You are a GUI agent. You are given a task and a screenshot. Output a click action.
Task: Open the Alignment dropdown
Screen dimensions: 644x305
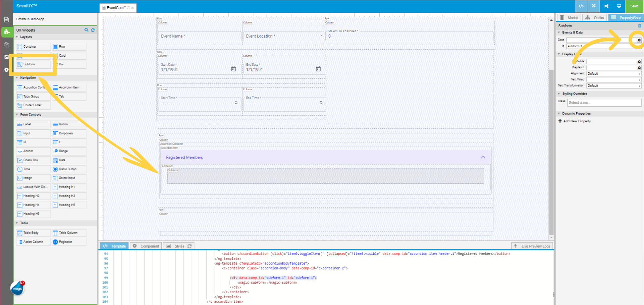614,73
